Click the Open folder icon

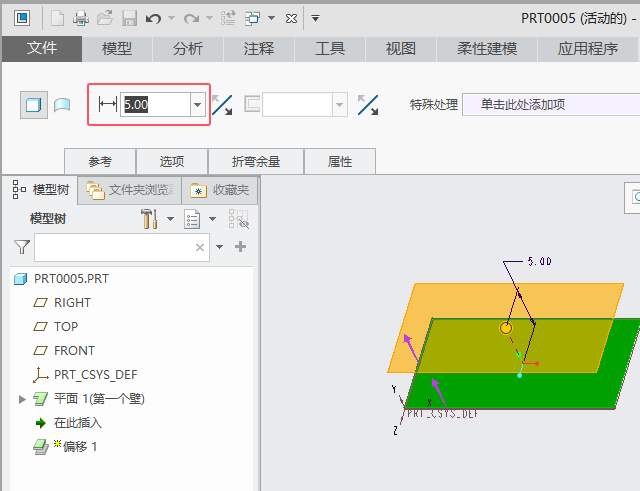coord(105,18)
